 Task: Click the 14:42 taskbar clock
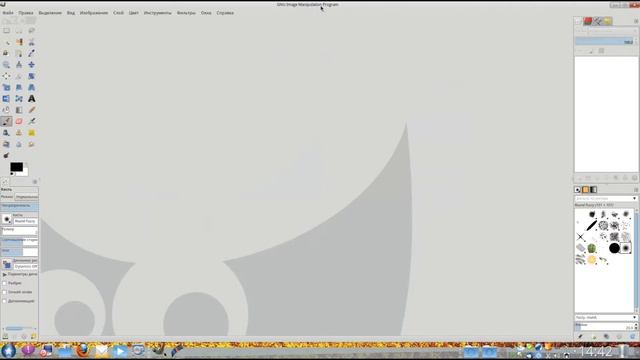(596, 352)
